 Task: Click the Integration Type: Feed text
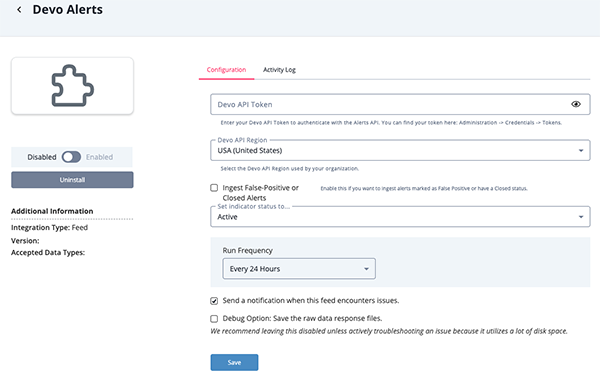[x=49, y=228]
